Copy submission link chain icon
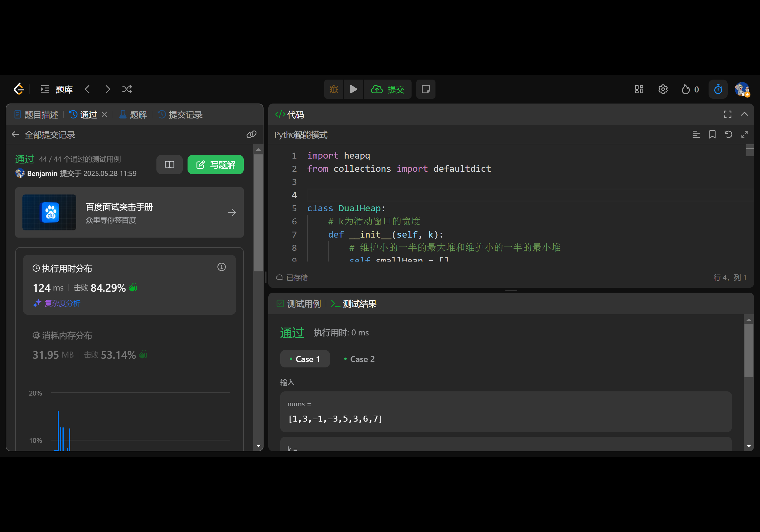The width and height of the screenshot is (760, 532). pos(251,134)
